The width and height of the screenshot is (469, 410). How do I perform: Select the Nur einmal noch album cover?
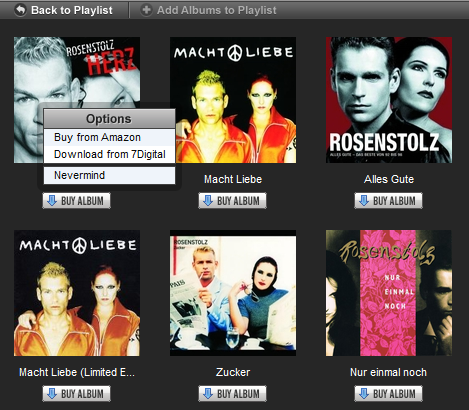389,293
